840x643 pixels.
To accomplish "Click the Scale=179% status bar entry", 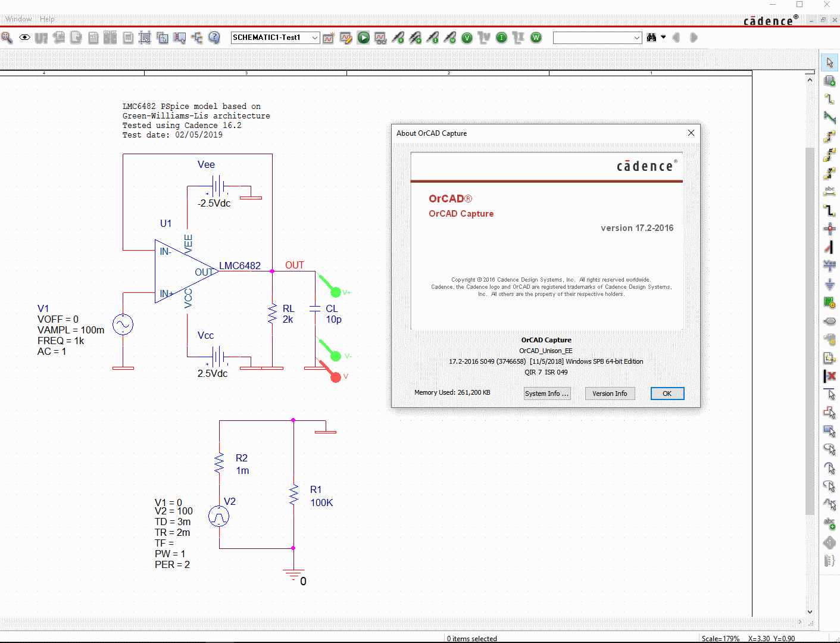I will (720, 638).
